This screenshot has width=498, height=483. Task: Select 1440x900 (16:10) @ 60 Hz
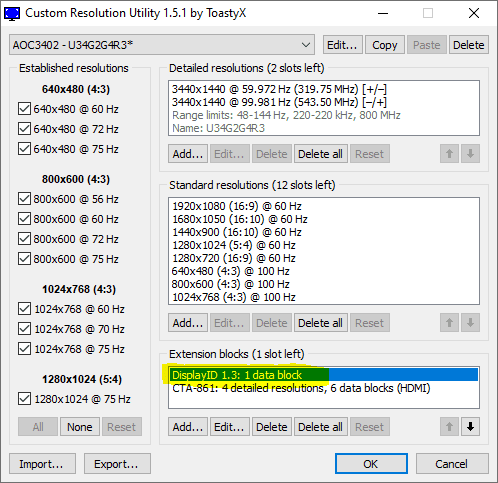[x=323, y=232]
